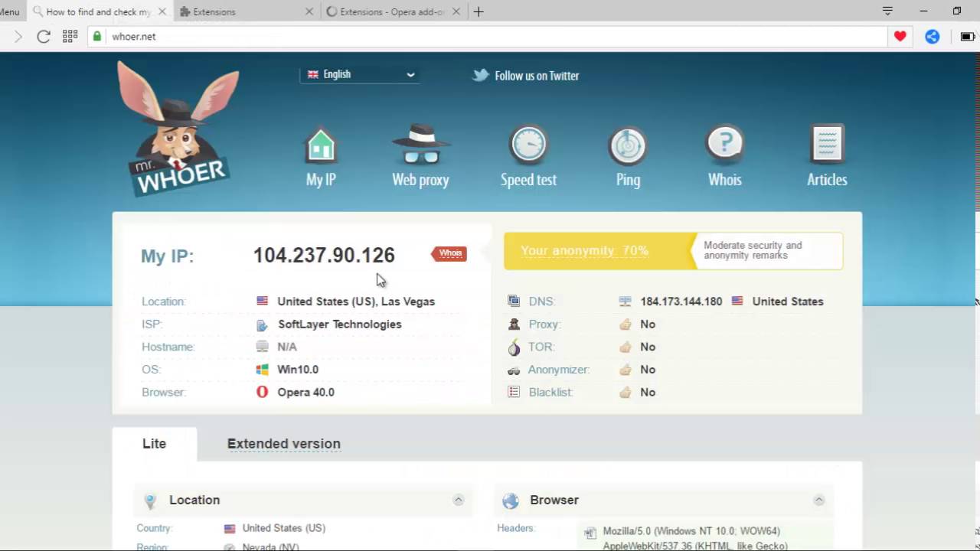Click the Twitter bird icon
The image size is (980, 551).
coord(481,75)
